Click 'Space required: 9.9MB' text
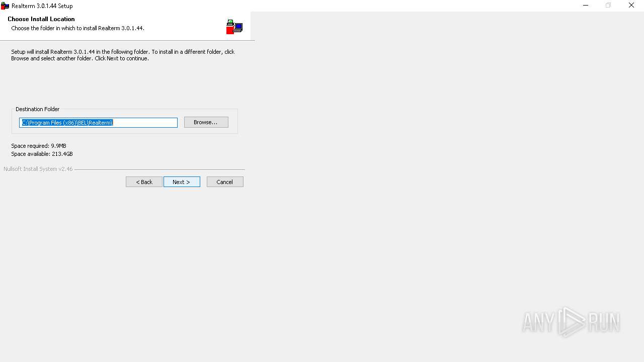Image resolution: width=644 pixels, height=362 pixels. click(39, 146)
